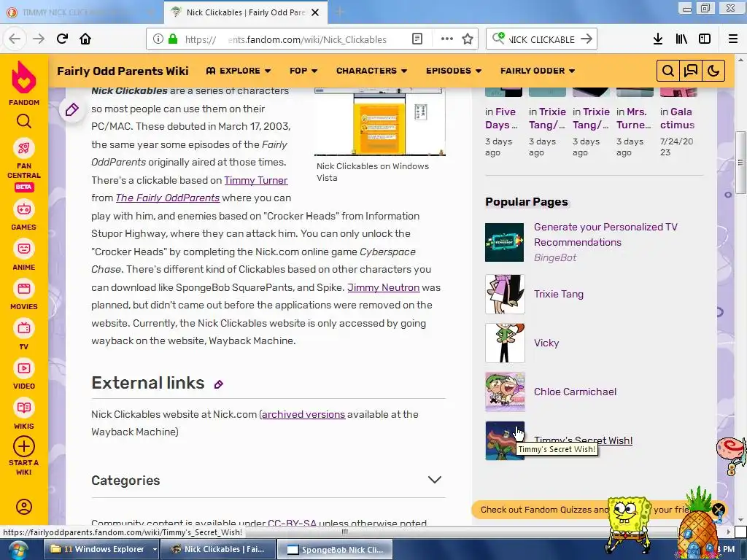Expand the Categories section chevron
Image resolution: width=747 pixels, height=560 pixels.
435,480
